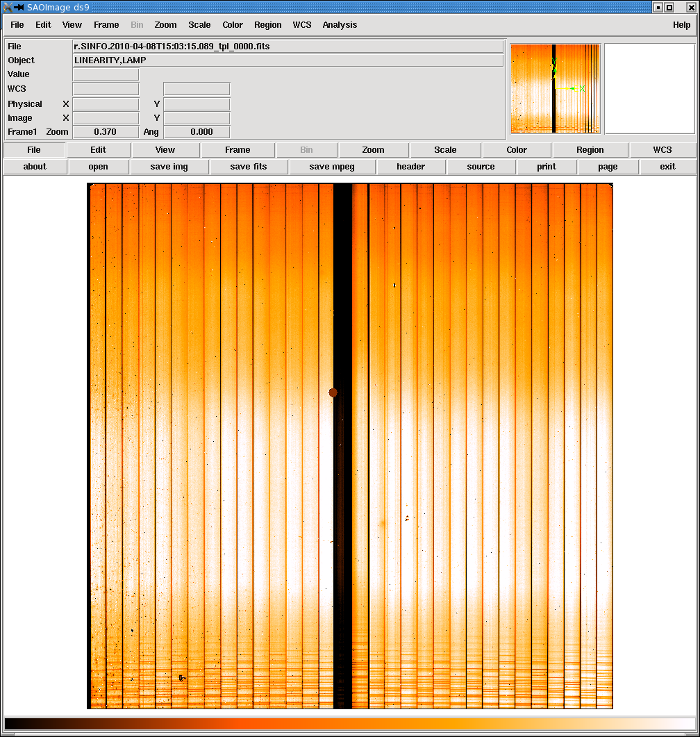Click the 'save fits' button
The image size is (700, 737).
[x=249, y=167]
